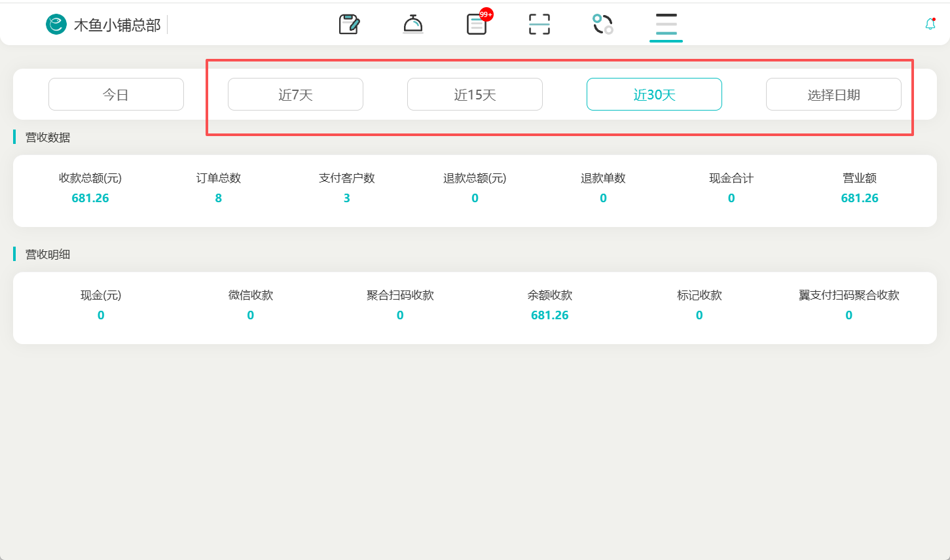Open the order list with 99+ badge
The image size is (950, 560).
pos(477,25)
